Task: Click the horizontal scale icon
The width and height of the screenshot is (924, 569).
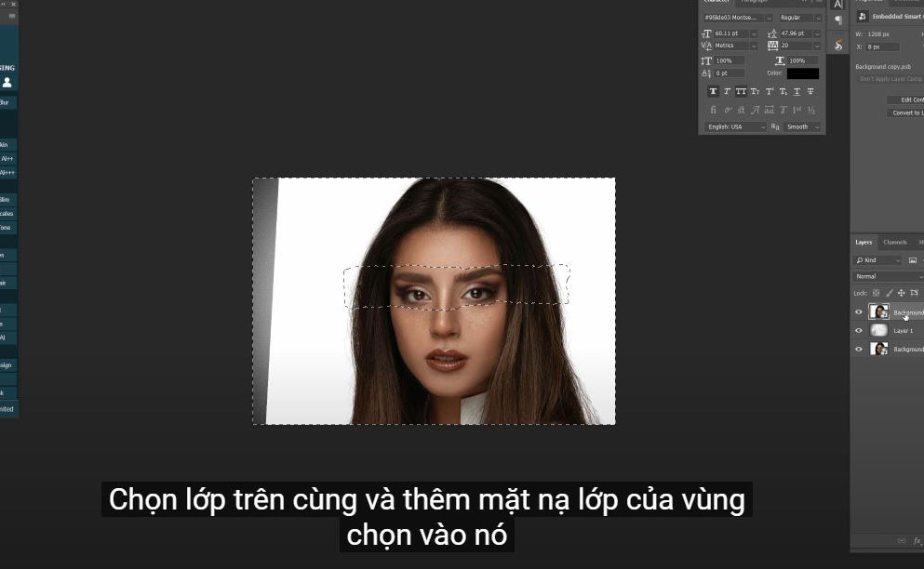Action: [780, 60]
